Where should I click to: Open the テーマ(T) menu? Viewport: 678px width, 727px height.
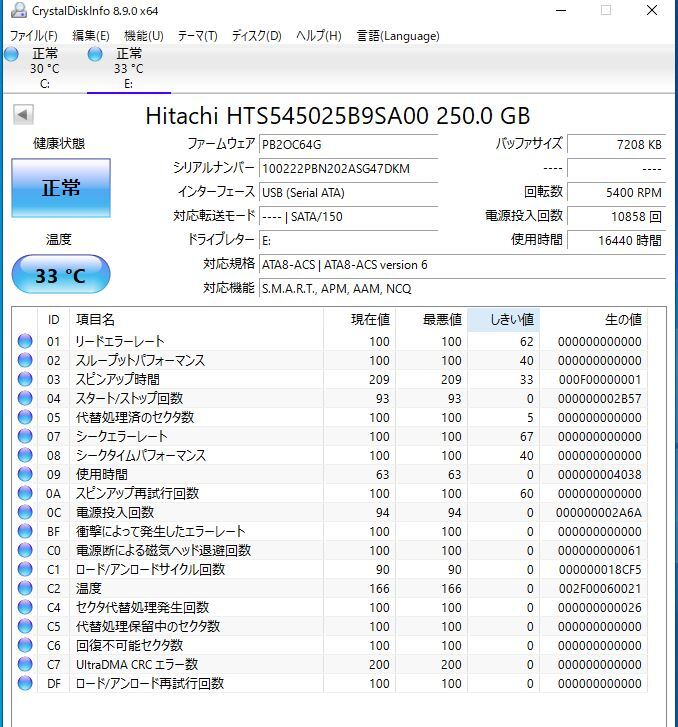[x=198, y=36]
